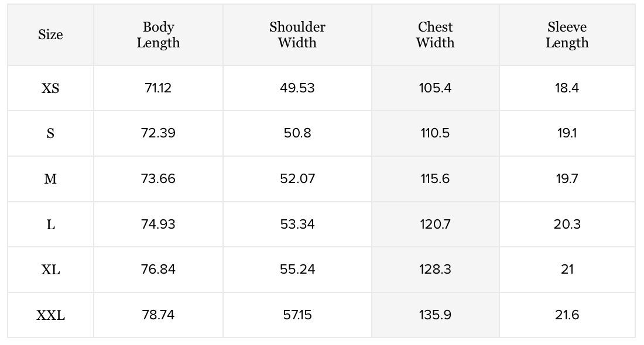Click chest width value 115.6

(436, 179)
